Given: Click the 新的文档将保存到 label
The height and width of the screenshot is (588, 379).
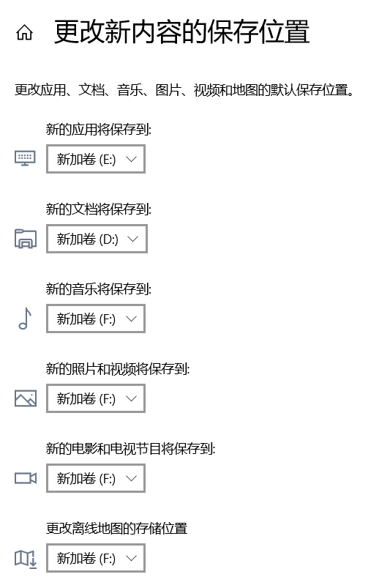Looking at the screenshot, I should click(99, 209).
